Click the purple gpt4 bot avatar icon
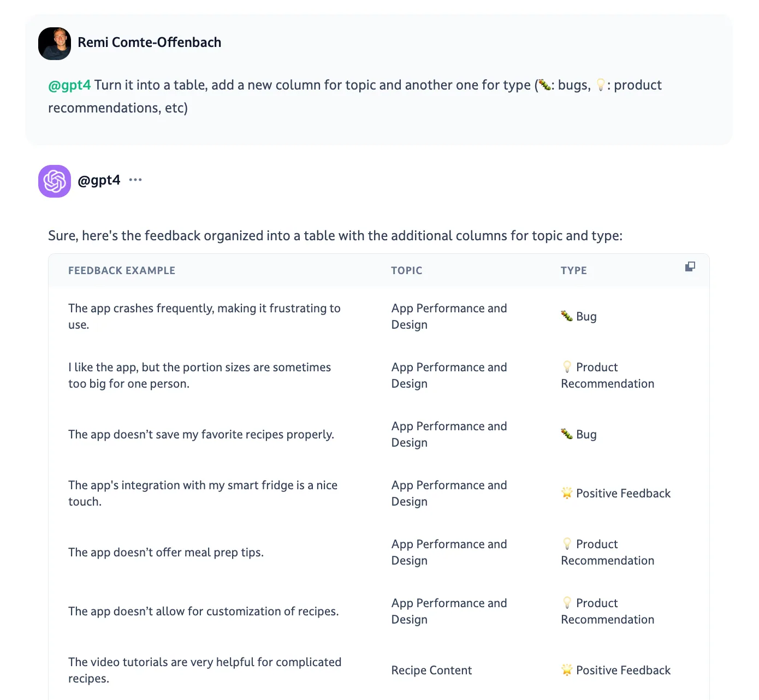 click(x=55, y=181)
